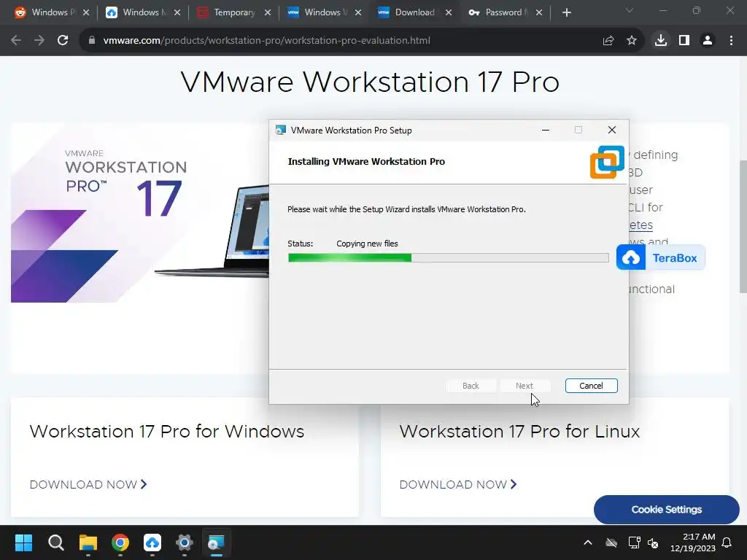The width and height of the screenshot is (747, 560).
Task: Click the page vertical scrollbar
Action: 743,227
